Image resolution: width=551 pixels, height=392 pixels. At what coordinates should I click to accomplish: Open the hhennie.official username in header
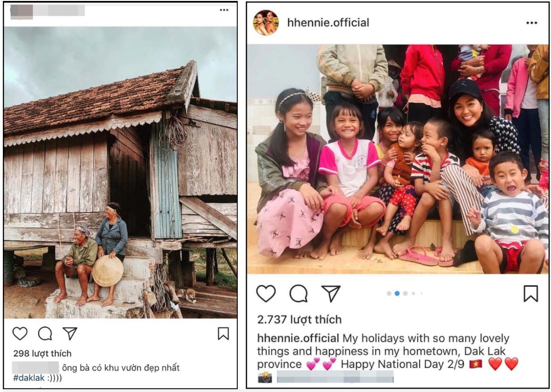[x=328, y=23]
